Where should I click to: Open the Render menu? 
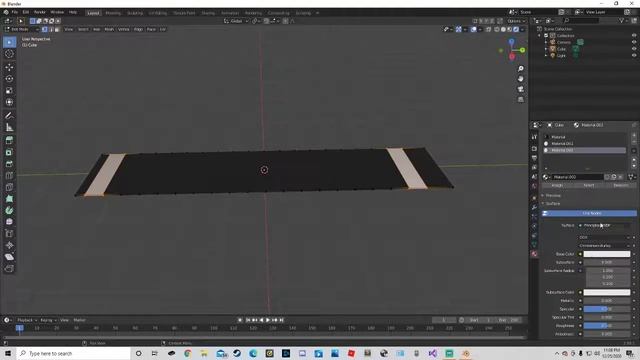(x=40, y=12)
